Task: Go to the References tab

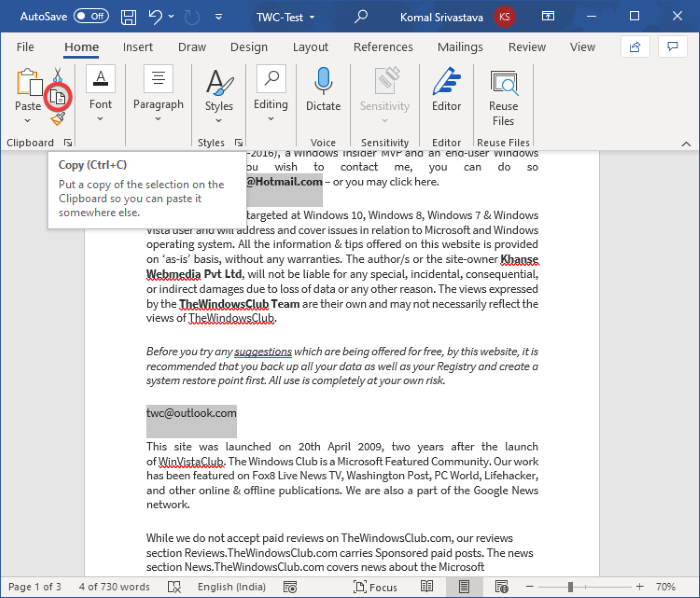Action: coord(383,47)
